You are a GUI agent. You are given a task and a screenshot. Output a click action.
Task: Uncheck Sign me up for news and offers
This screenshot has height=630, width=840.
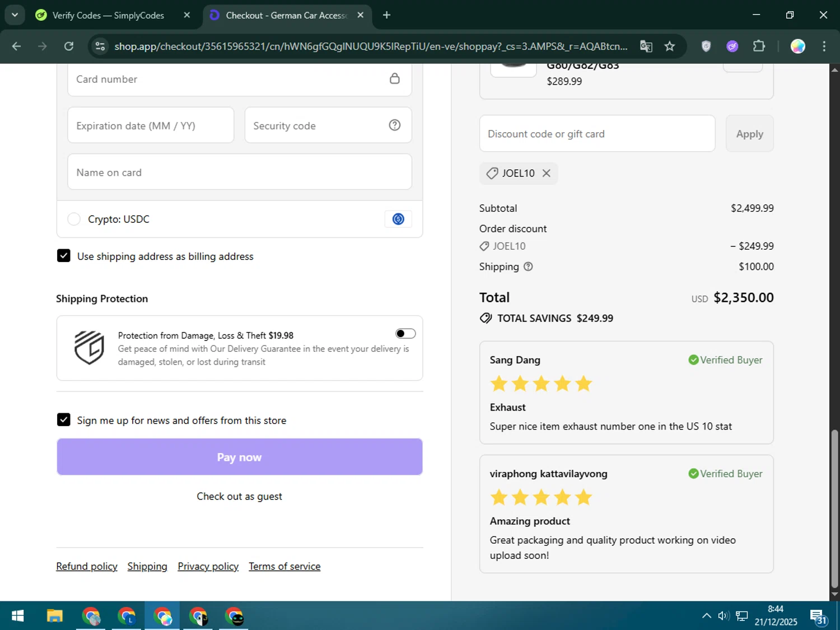(64, 420)
